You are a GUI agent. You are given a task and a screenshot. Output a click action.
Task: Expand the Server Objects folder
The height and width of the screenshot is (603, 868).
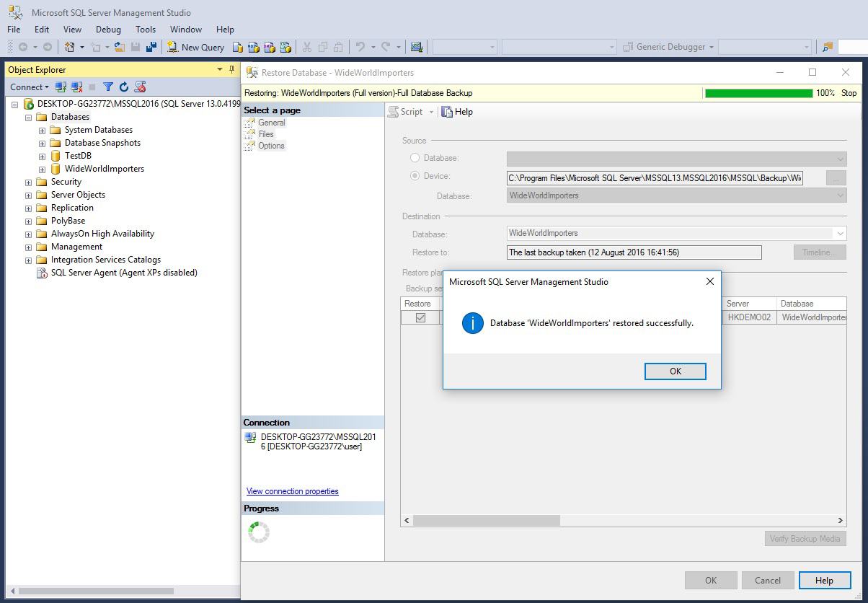pos(28,195)
